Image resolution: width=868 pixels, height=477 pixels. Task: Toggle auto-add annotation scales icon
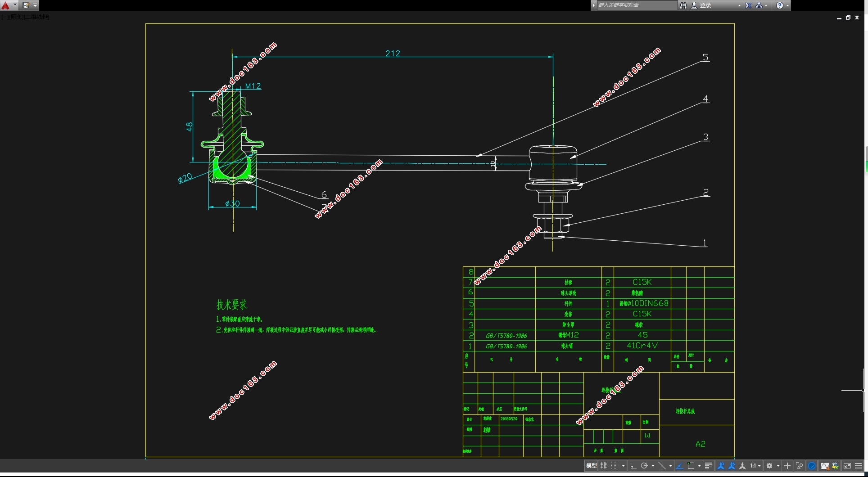click(x=732, y=466)
